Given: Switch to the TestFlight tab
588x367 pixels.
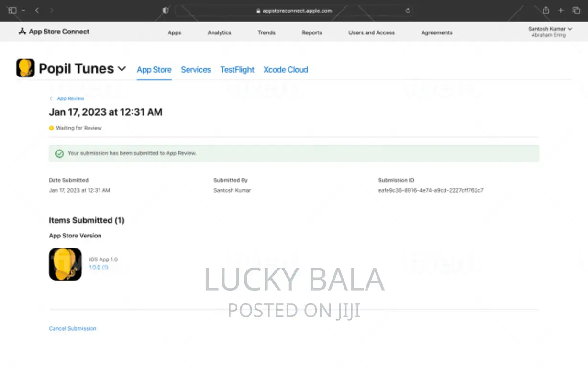Looking at the screenshot, I should tap(237, 70).
